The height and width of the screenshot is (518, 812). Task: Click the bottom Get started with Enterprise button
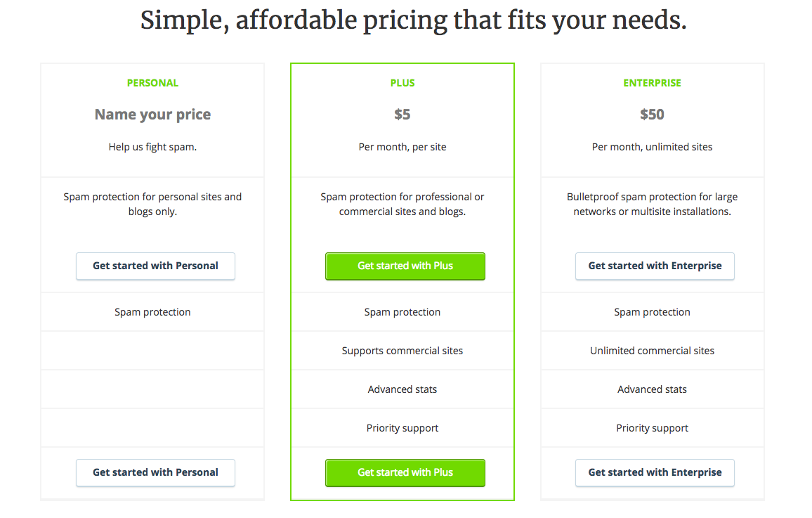(655, 473)
